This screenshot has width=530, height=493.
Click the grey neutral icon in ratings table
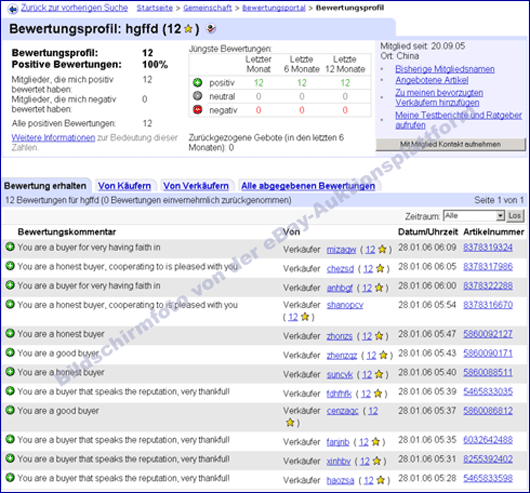coord(197,96)
